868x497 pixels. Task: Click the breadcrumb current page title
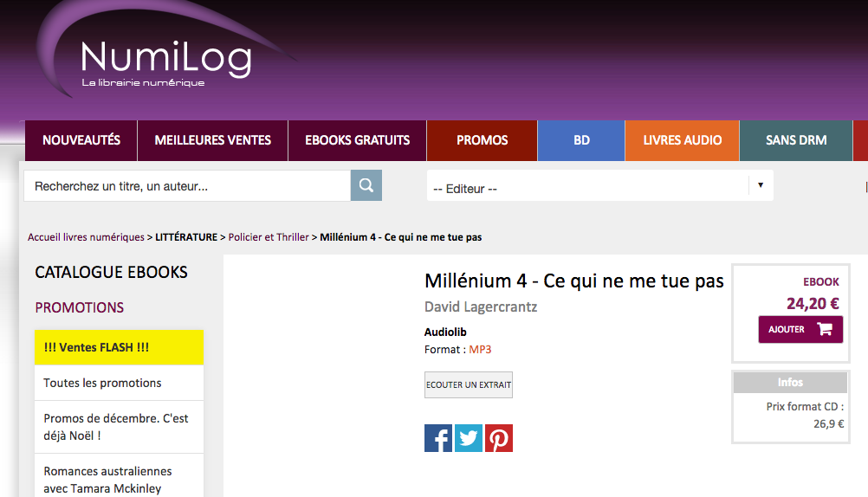[x=401, y=237]
